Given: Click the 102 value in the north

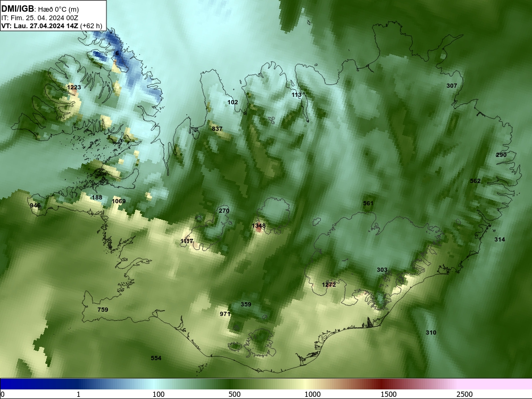Looking at the screenshot, I should pos(233,102).
